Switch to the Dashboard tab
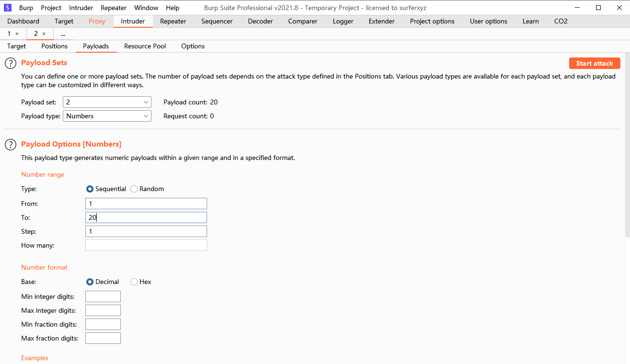 click(23, 21)
